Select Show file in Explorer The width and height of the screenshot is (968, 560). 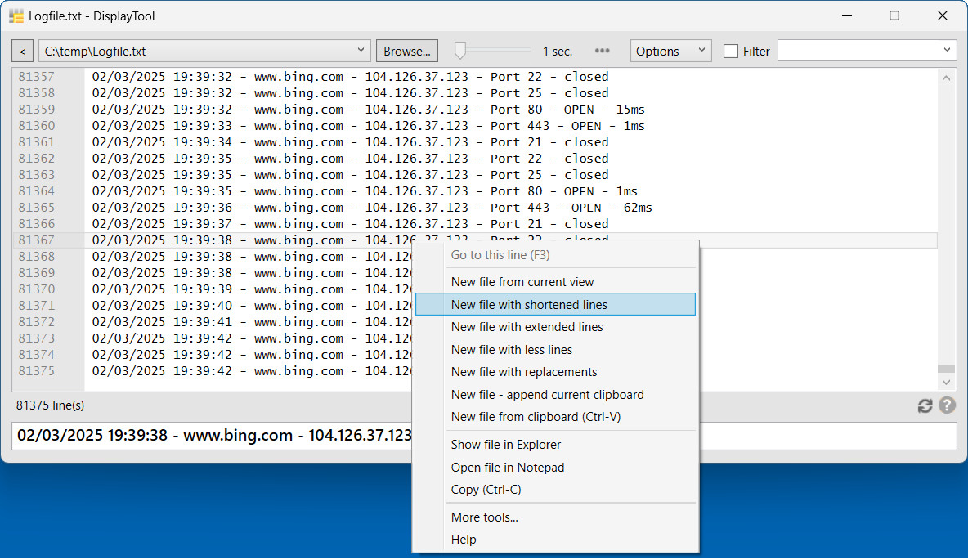555,446
